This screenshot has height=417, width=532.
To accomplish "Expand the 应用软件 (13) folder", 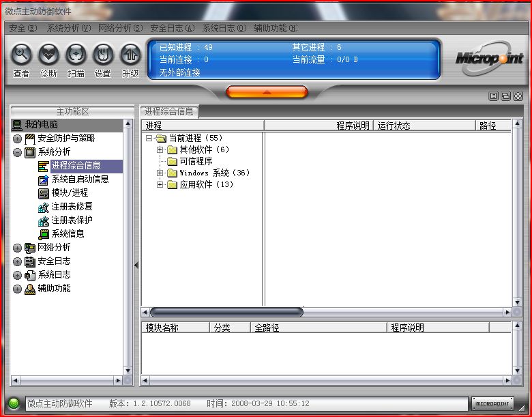I will (x=160, y=185).
